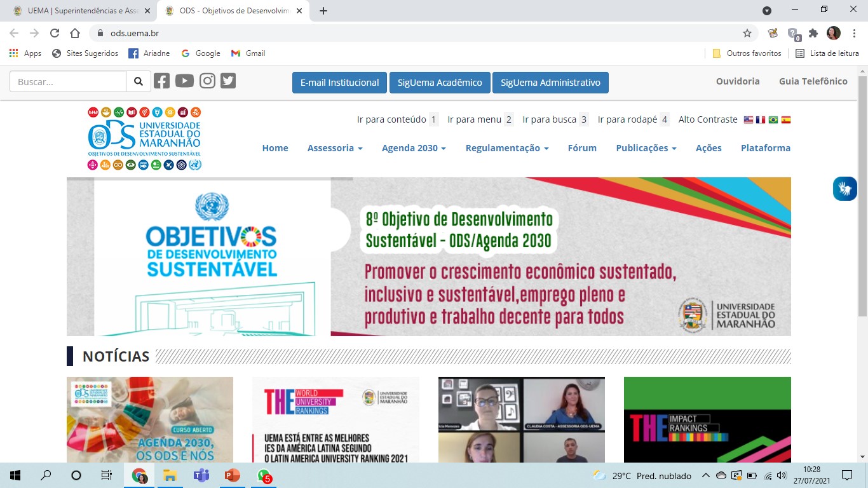
Task: Expand the Assessoria dropdown menu
Action: click(335, 148)
